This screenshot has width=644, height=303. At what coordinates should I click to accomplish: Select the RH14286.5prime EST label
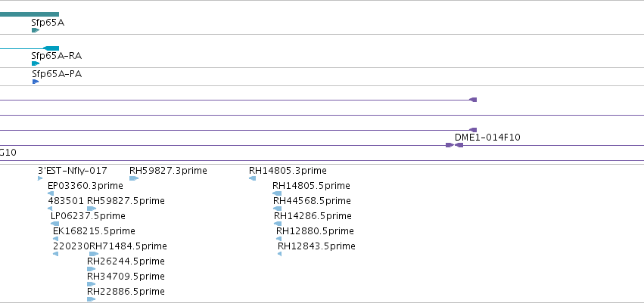[313, 216]
